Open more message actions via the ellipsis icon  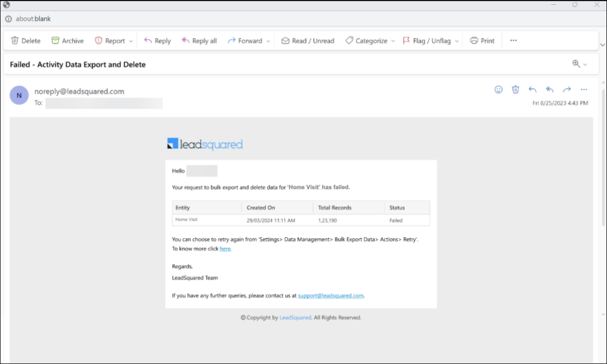tap(584, 89)
